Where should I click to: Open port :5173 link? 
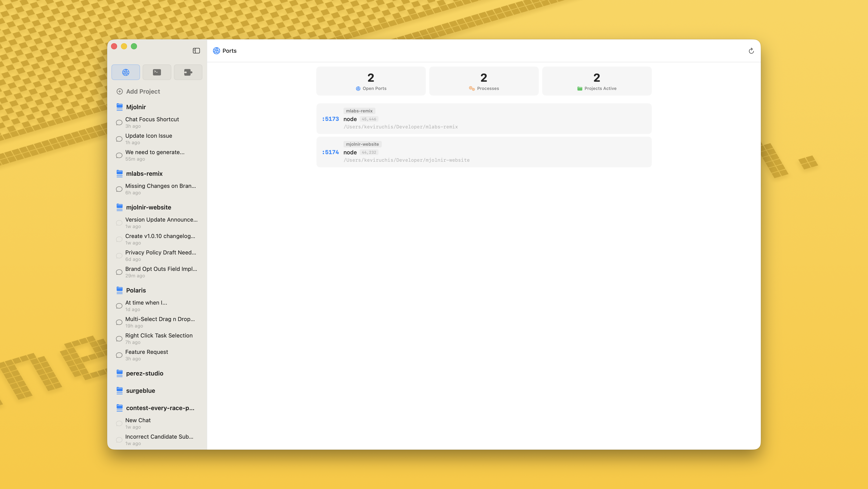330,119
